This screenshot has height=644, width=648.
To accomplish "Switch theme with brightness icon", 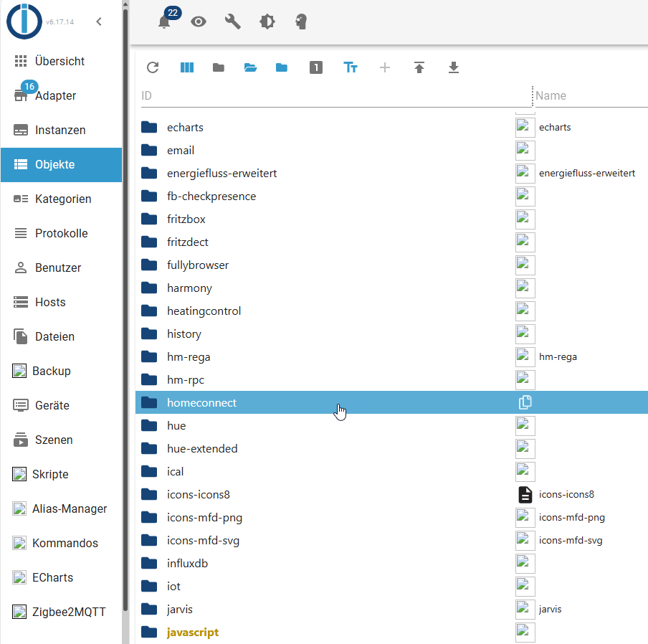I will coord(267,22).
